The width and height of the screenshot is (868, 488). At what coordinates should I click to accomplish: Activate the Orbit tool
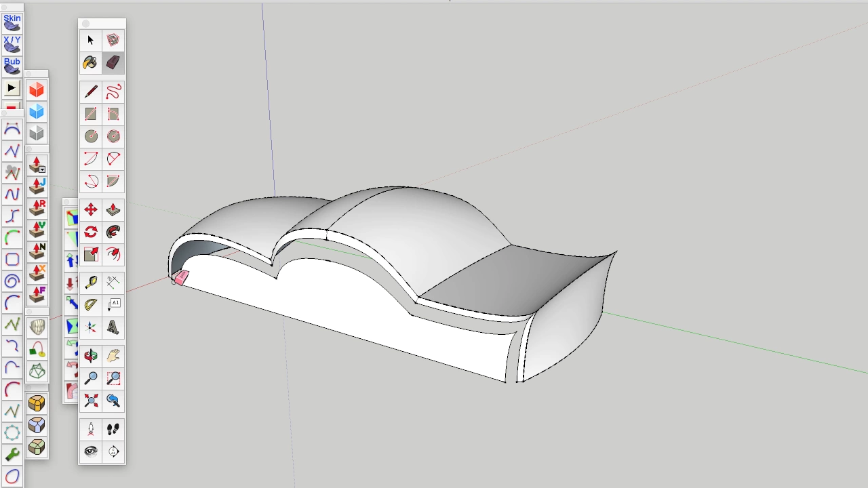pyautogui.click(x=91, y=356)
